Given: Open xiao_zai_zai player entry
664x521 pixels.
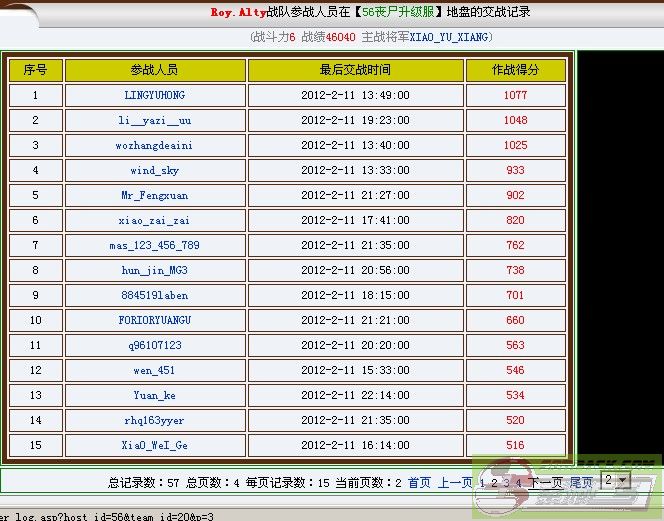Looking at the screenshot, I should click(x=154, y=221).
